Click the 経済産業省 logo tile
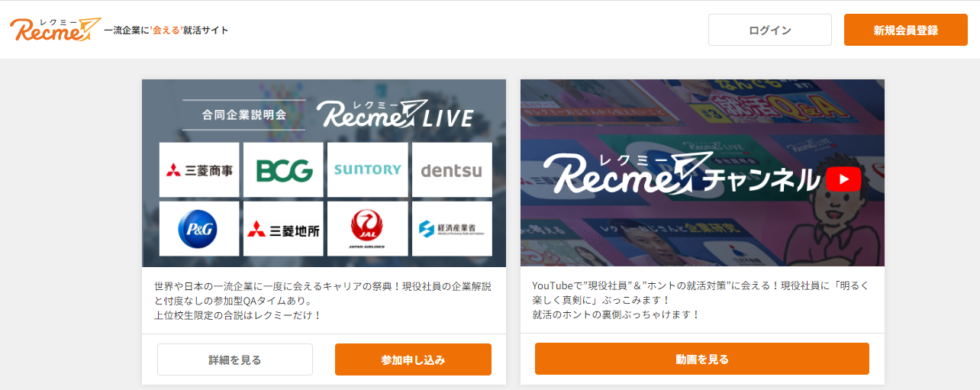Image resolution: width=980 pixels, height=390 pixels. tap(452, 228)
